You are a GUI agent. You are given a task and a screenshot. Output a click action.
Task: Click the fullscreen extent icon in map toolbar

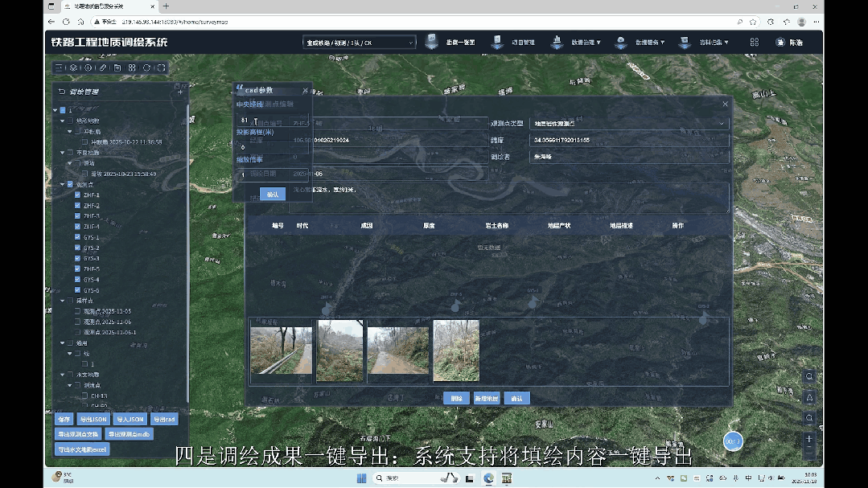(x=162, y=68)
